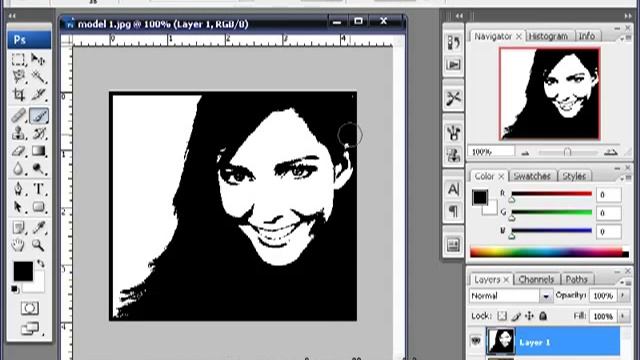
Task: Select the Eyedropper tool
Action: click(39, 228)
